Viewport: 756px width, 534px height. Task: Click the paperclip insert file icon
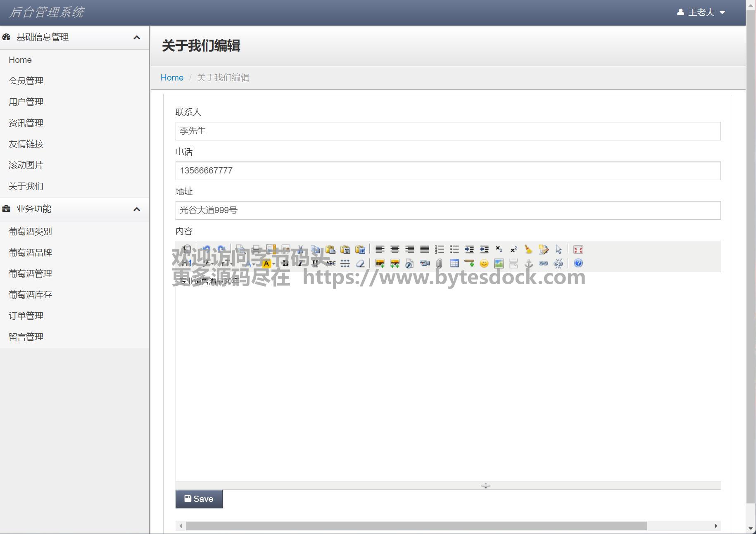click(x=439, y=263)
